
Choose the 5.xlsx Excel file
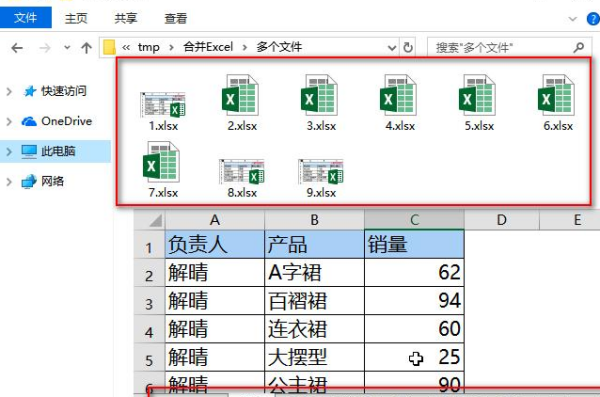(x=478, y=95)
